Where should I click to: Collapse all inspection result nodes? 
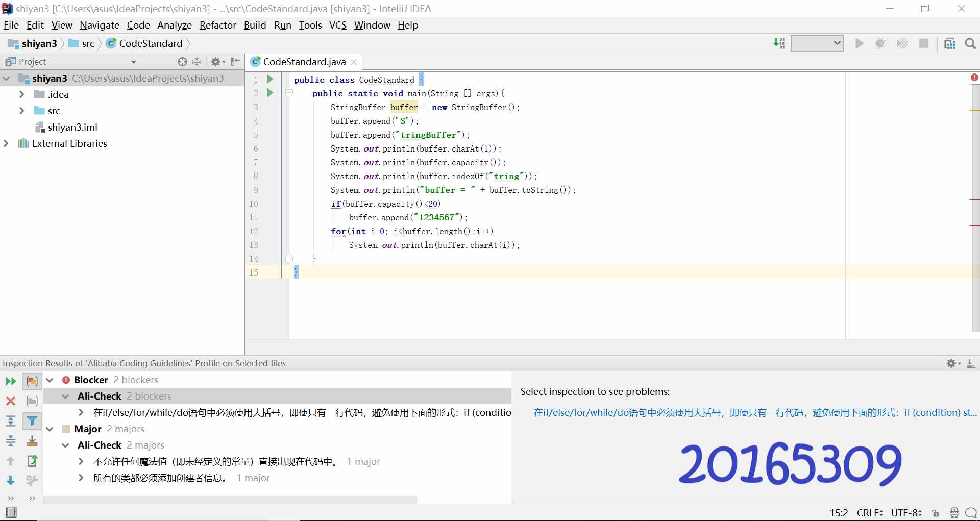tap(11, 441)
